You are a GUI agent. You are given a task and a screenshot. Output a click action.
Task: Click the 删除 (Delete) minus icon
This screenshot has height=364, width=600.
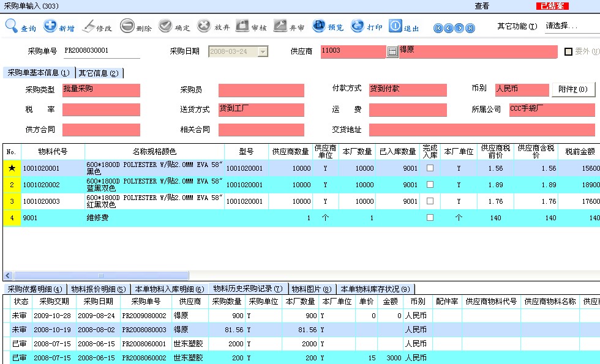[127, 26]
